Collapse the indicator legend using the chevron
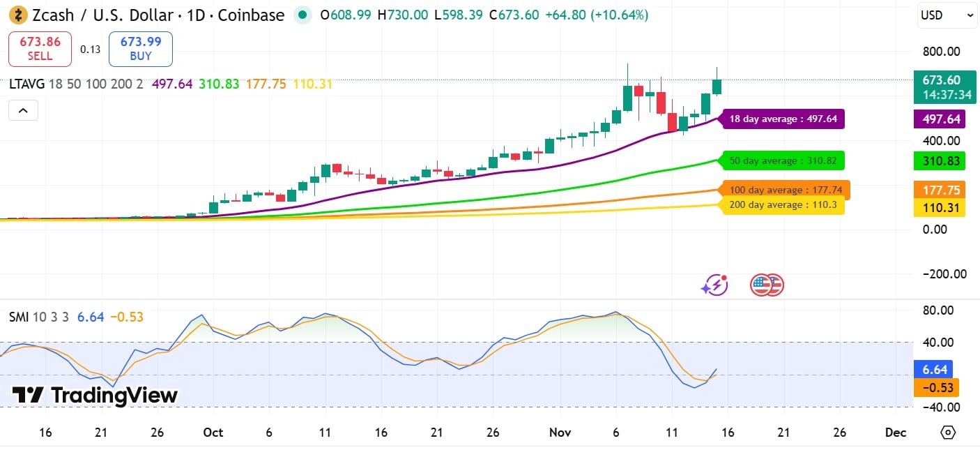This screenshot has width=980, height=450. point(23,110)
